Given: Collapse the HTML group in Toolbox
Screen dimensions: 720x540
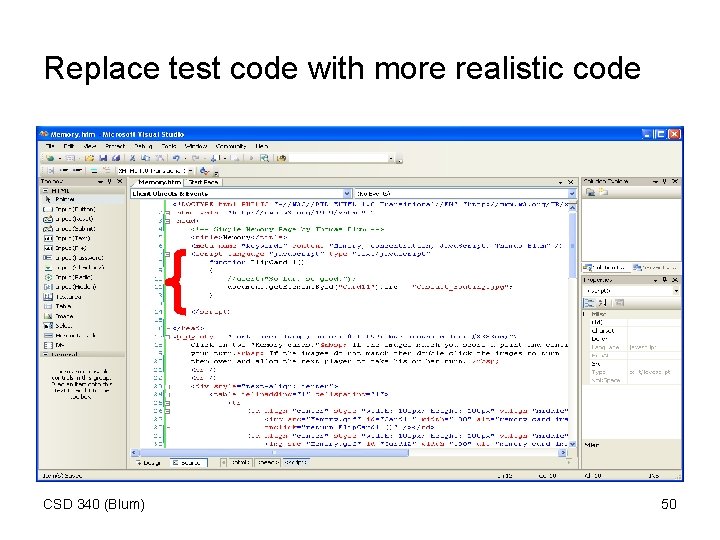Looking at the screenshot, I should click(45, 190).
